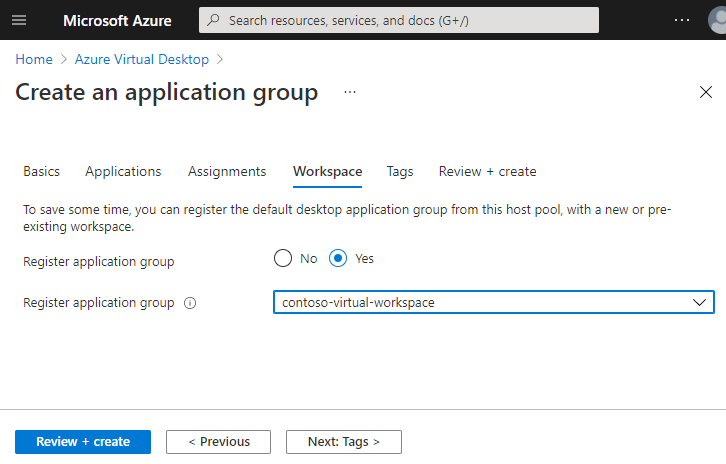
Task: Go back with the Previous button
Action: click(x=219, y=442)
